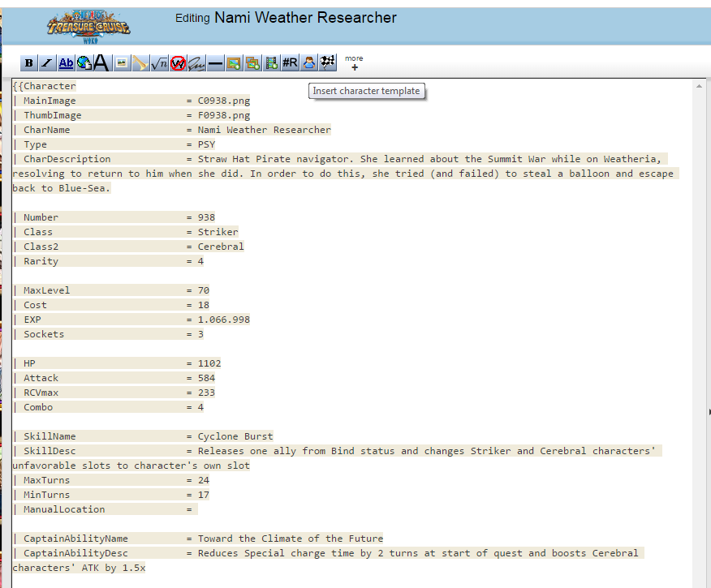
Task: Click the ignore wiki formatting icon
Action: (x=179, y=63)
